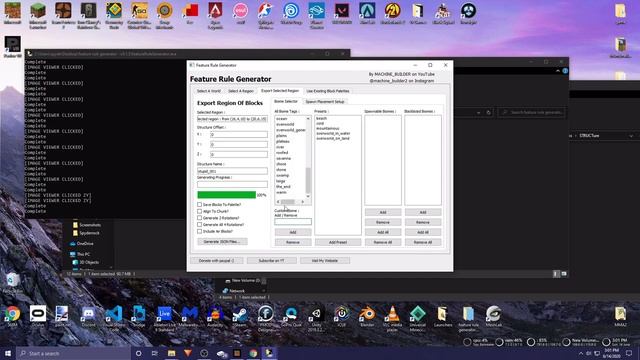640x360 pixels.
Task: Click Add All under Spawnable Biomes
Action: tap(383, 232)
